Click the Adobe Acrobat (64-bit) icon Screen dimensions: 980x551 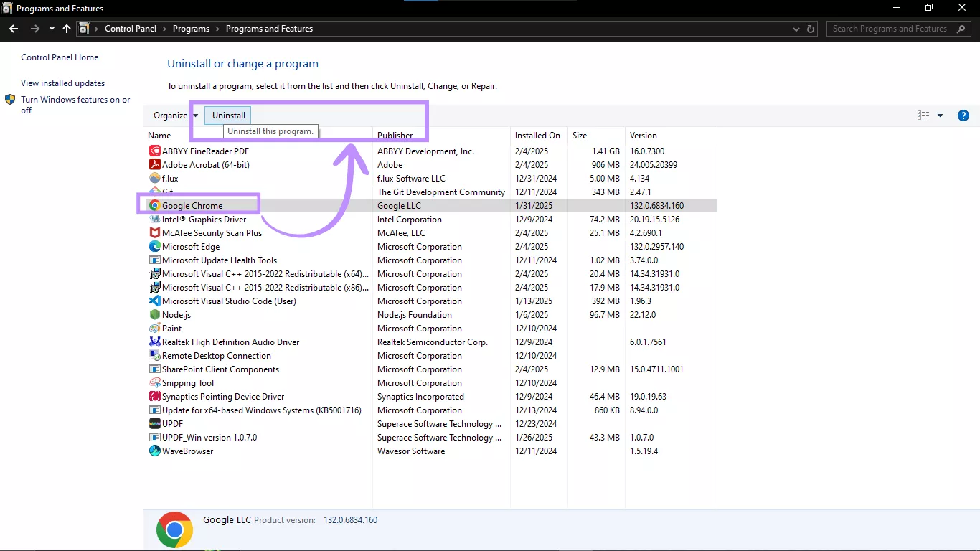154,165
